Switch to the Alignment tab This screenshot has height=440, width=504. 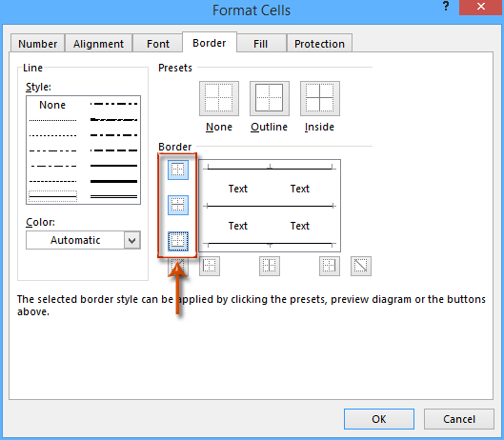(98, 44)
